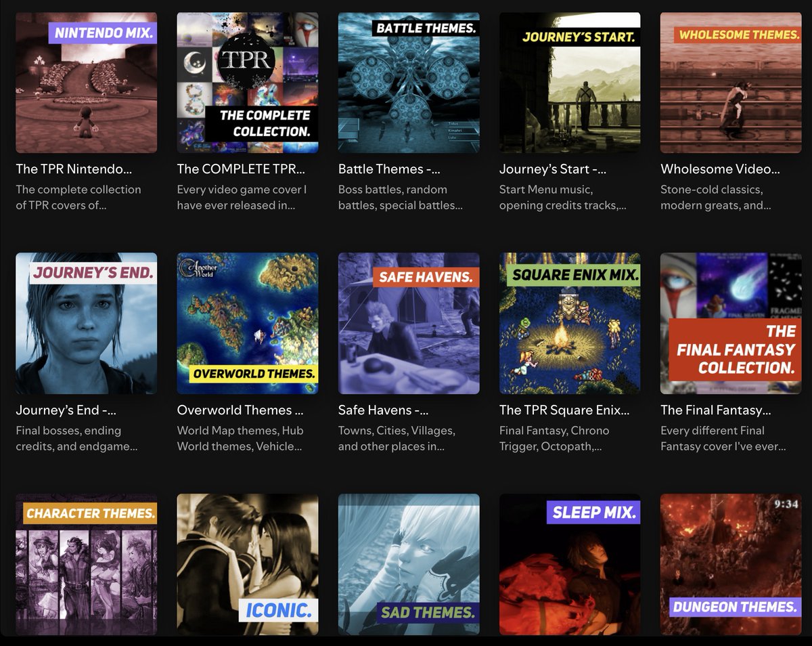Click the 9:34 duration badge on Dungeon Themes
Screen dimensions: 812x646
[786, 505]
